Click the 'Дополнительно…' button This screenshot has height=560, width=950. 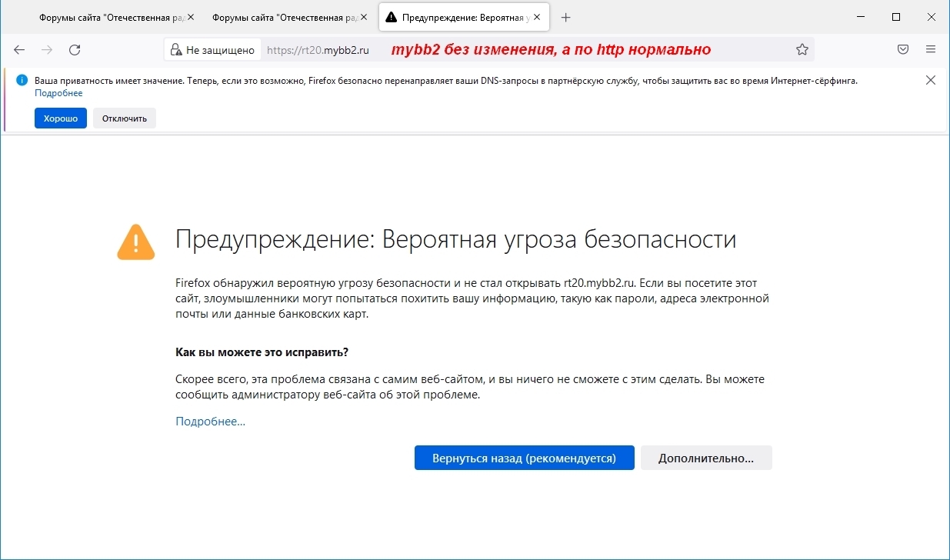coord(706,458)
